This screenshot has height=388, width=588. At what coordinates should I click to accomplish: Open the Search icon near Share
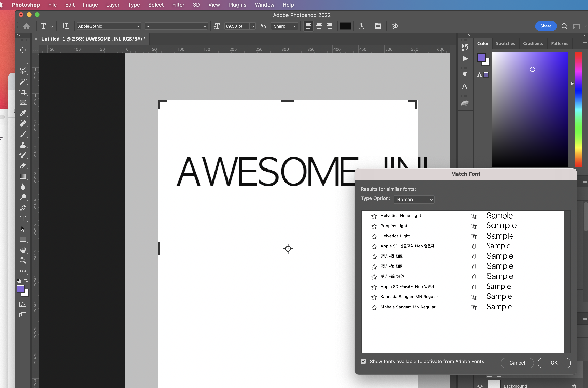564,26
